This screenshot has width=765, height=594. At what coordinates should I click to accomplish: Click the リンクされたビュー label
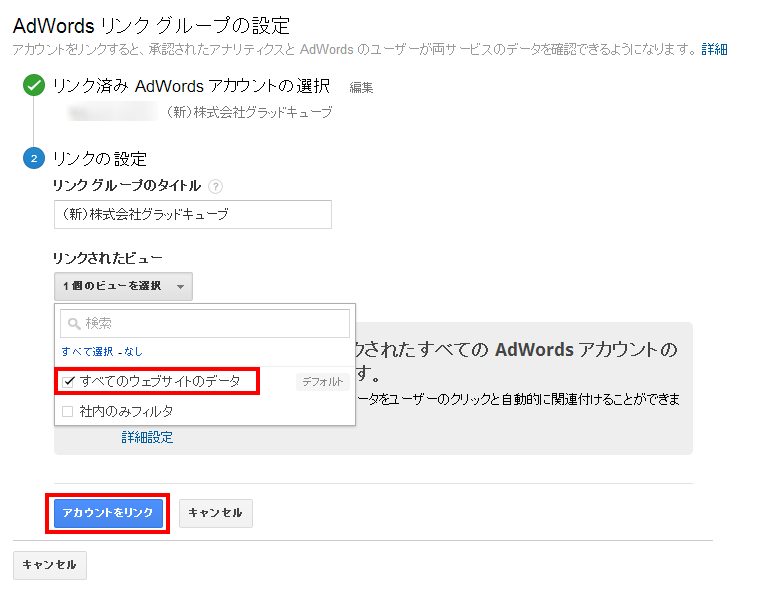click(x=107, y=258)
